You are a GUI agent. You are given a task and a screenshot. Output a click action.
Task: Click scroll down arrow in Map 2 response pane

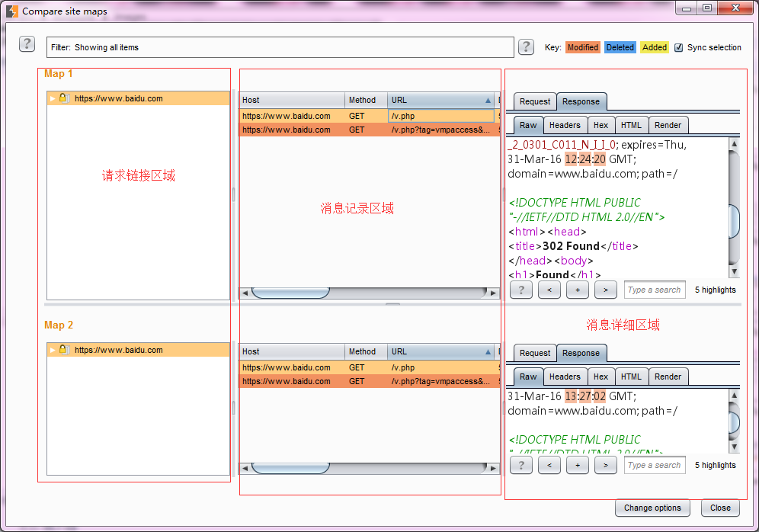735,447
